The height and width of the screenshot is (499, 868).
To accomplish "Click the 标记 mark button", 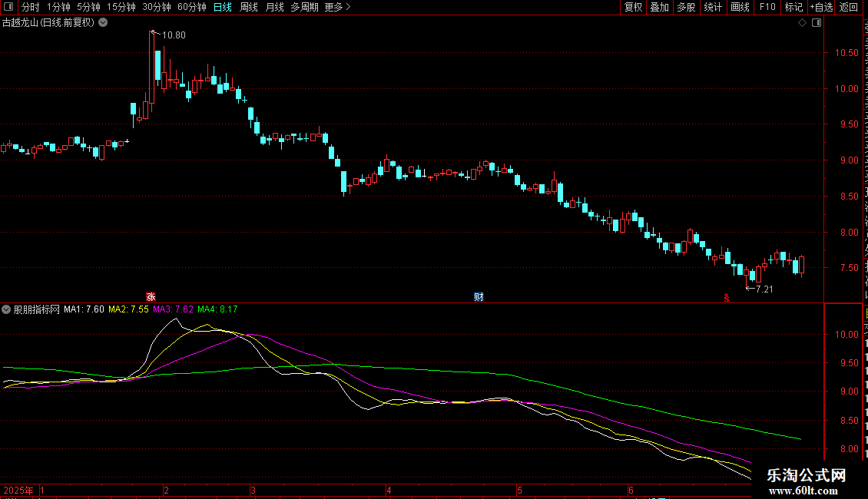I will [x=793, y=7].
